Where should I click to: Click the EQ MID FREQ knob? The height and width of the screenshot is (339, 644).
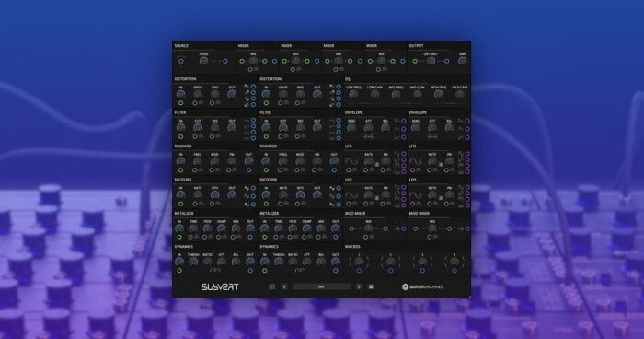click(396, 95)
